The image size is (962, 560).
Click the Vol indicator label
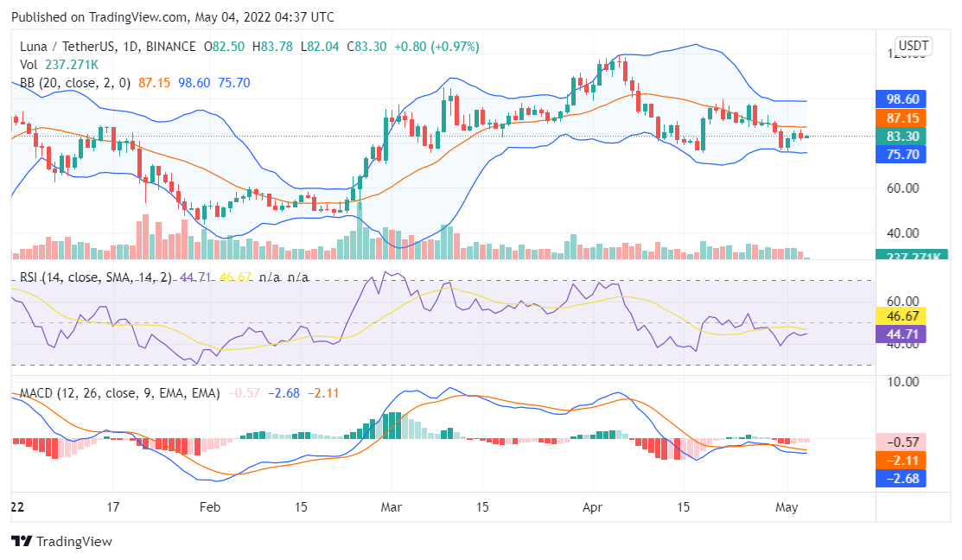point(27,64)
